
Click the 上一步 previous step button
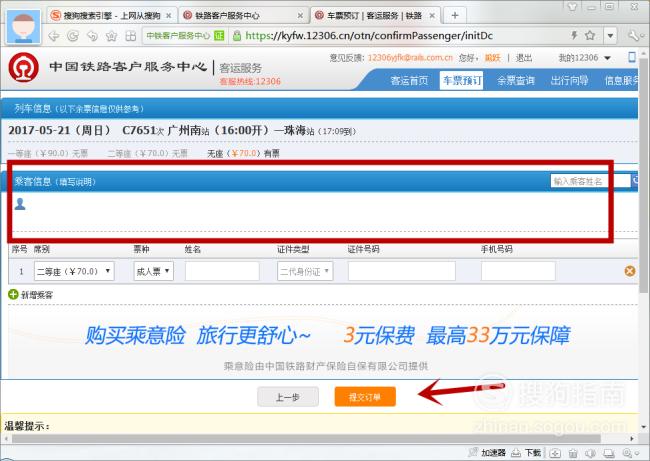288,397
